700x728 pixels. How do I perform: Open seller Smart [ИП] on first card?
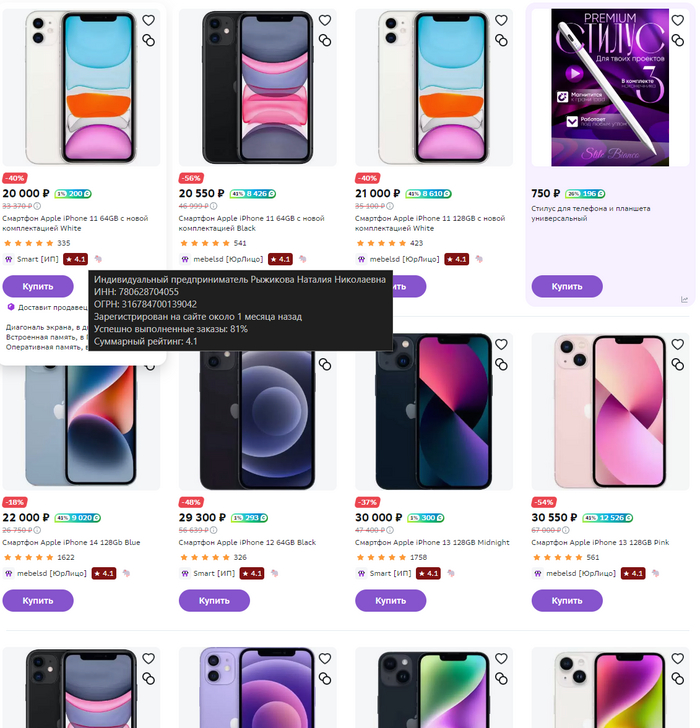coord(38,259)
